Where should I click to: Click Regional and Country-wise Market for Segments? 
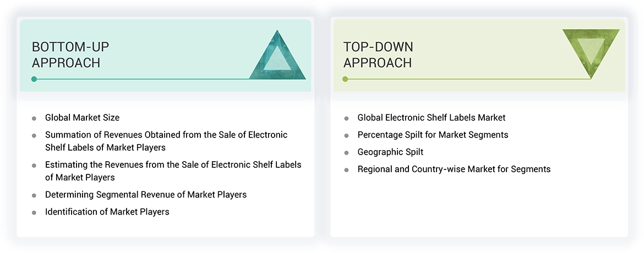[x=454, y=169]
